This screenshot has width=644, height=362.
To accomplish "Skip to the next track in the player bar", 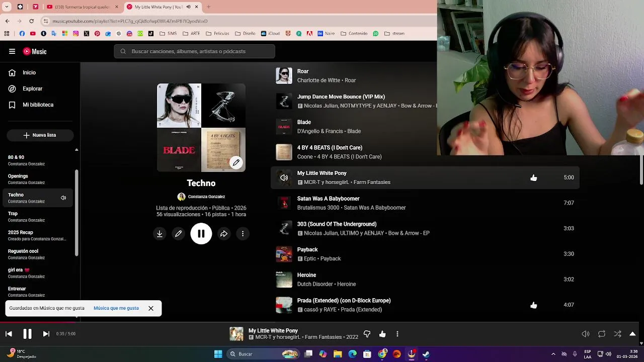I will point(46,334).
